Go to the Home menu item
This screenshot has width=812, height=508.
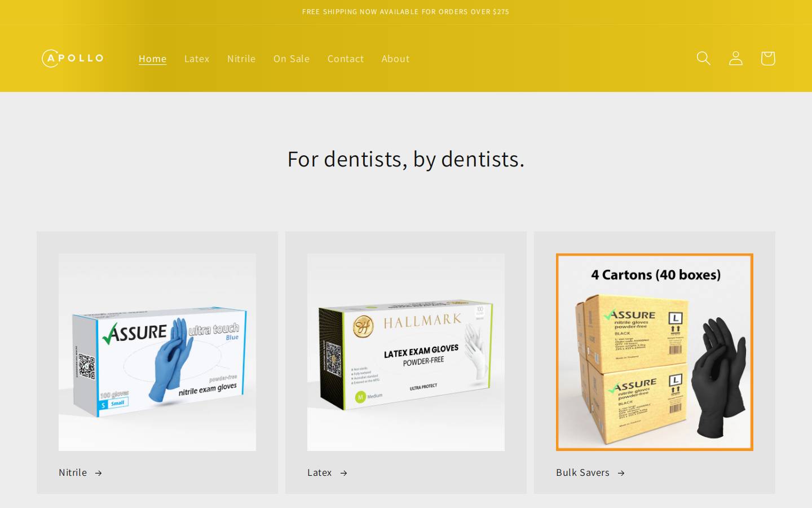click(x=152, y=59)
